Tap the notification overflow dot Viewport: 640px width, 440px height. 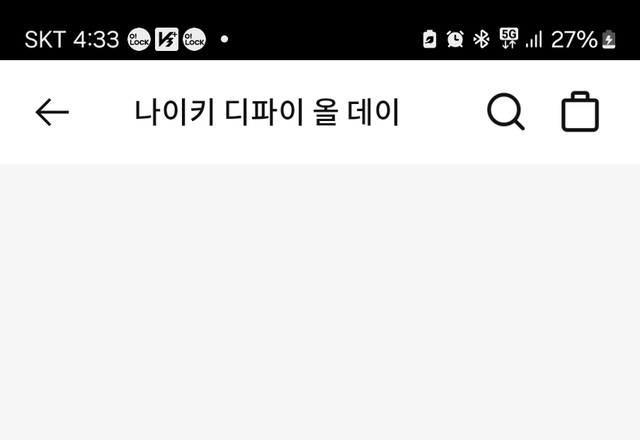coord(224,39)
